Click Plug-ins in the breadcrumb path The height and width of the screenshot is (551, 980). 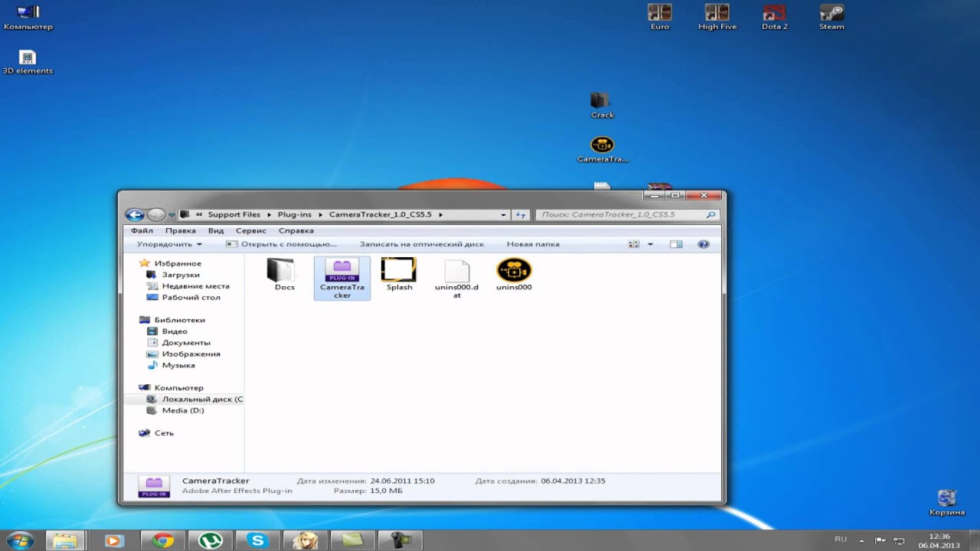pyautogui.click(x=295, y=215)
